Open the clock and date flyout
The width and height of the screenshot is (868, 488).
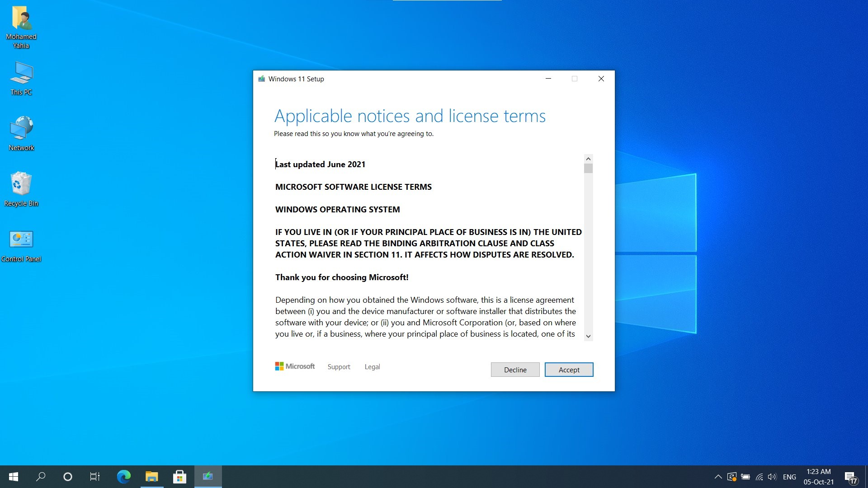pyautogui.click(x=819, y=477)
